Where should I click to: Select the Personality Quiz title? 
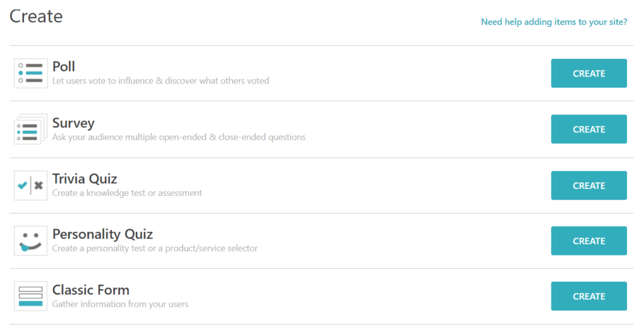pos(103,234)
